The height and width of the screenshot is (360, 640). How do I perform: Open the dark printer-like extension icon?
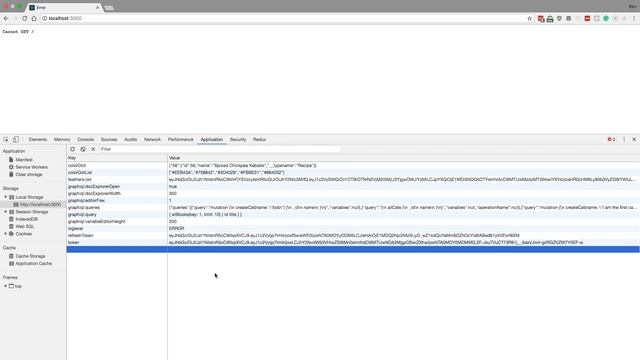(x=550, y=19)
